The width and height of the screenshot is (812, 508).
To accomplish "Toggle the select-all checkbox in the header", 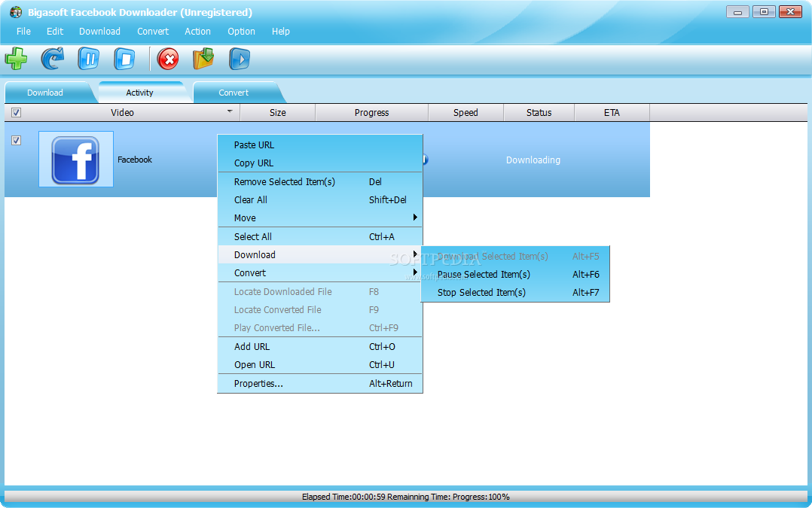I will pos(16,112).
